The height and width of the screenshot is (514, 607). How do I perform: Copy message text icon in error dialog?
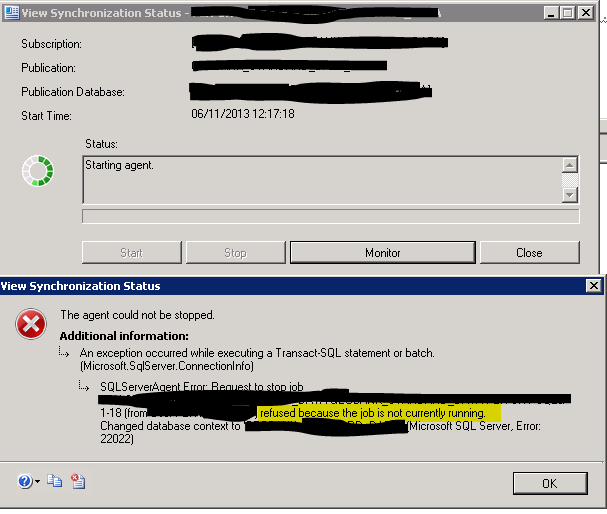click(55, 481)
